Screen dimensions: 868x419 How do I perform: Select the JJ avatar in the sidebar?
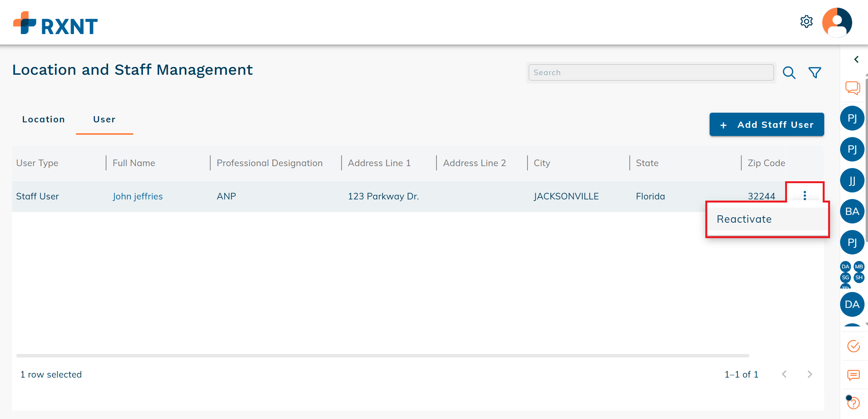pos(852,180)
